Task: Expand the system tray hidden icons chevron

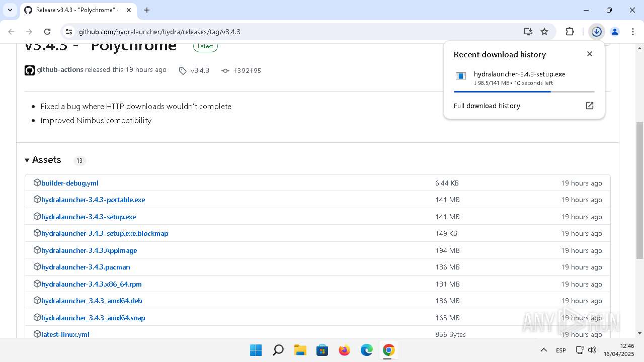Action: pos(543,350)
